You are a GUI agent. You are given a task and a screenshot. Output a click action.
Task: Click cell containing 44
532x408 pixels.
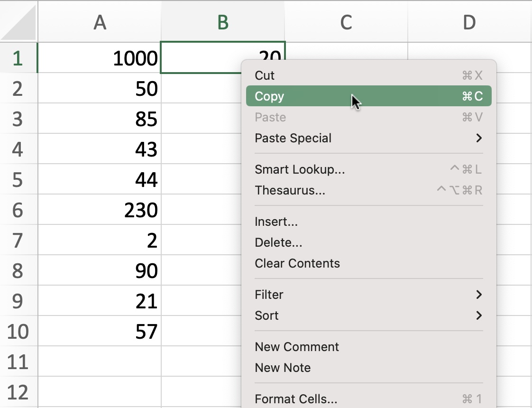pyautogui.click(x=100, y=179)
